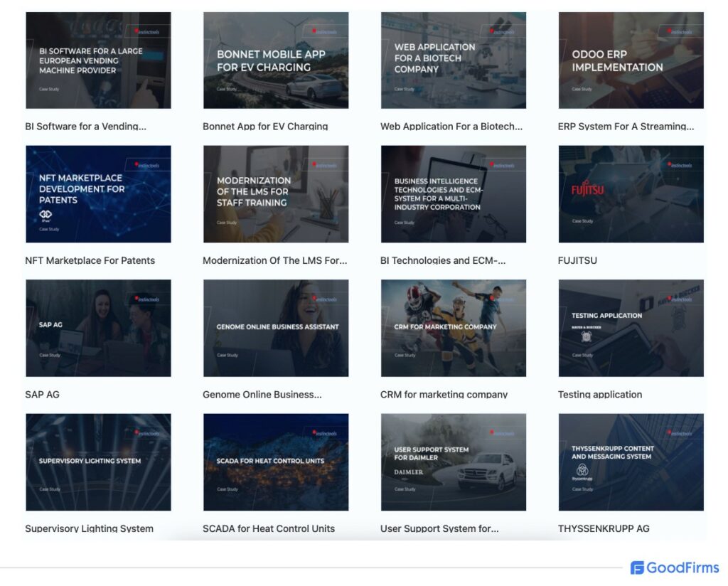The width and height of the screenshot is (728, 586).
Task: Click the GoodFirms logo
Action: pos(675,568)
